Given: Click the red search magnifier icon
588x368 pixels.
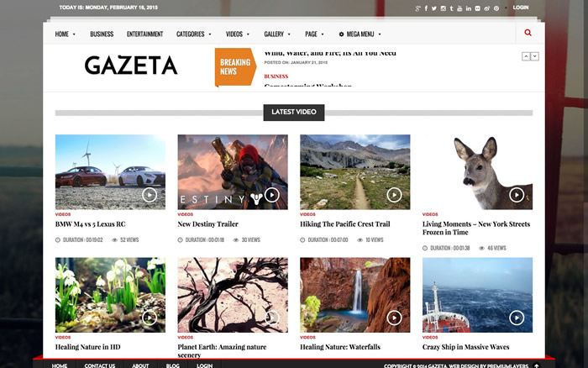Looking at the screenshot, I should [x=528, y=33].
